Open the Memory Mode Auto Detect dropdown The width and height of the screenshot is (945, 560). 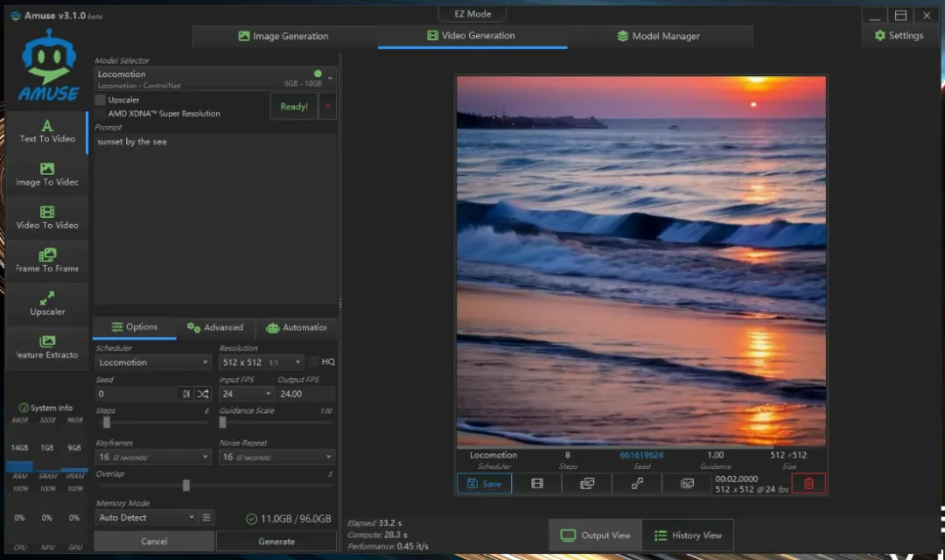pyautogui.click(x=146, y=517)
